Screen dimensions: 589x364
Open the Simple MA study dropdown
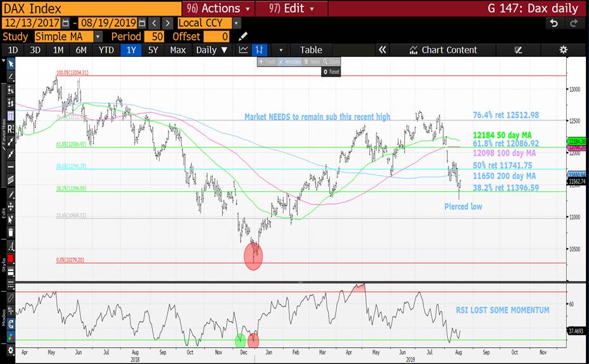click(68, 37)
